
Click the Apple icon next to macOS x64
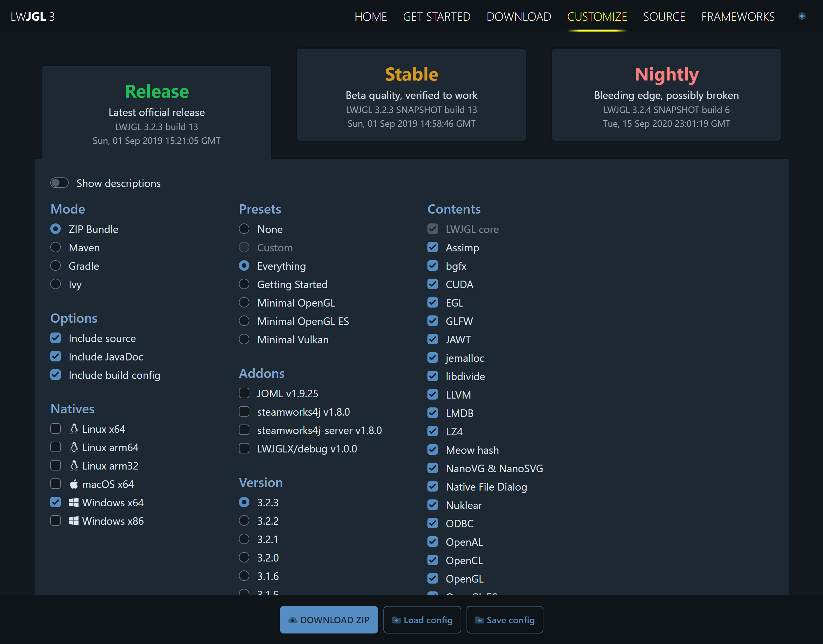click(x=74, y=484)
